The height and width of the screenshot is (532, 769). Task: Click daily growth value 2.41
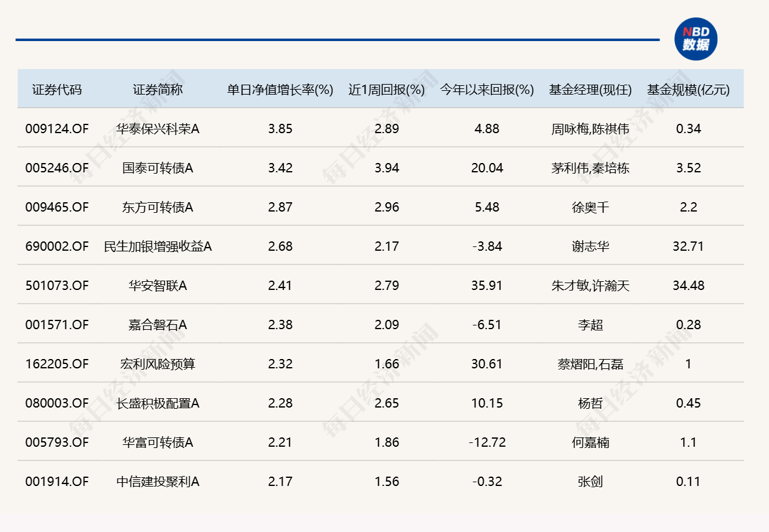tap(280, 286)
